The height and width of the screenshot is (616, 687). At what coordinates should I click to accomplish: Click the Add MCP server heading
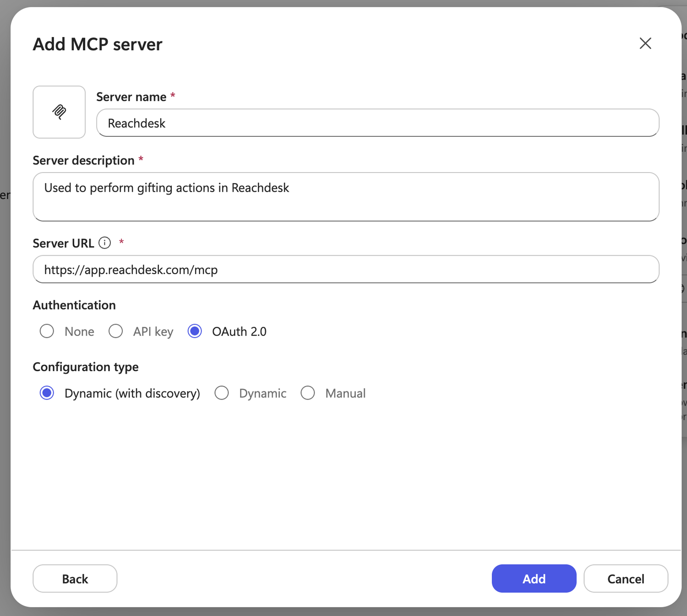point(98,44)
